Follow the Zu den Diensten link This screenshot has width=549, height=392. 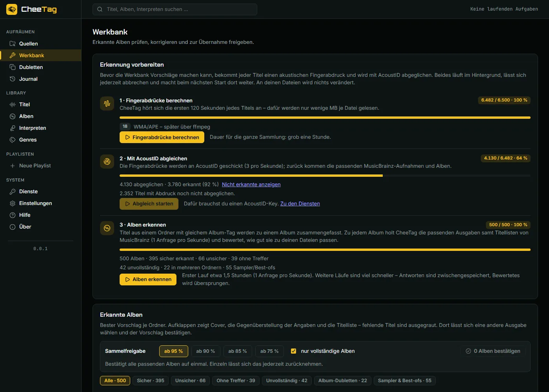tap(300, 203)
